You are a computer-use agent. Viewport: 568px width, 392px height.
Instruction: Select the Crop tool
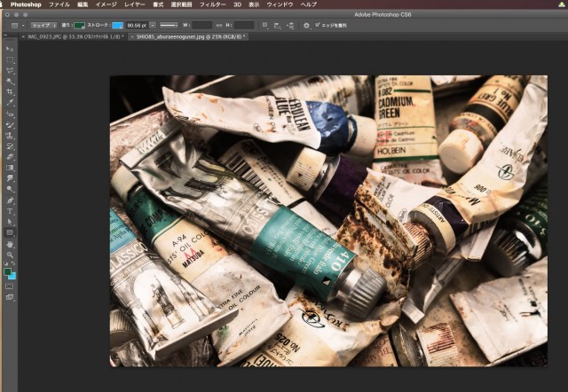tap(10, 91)
